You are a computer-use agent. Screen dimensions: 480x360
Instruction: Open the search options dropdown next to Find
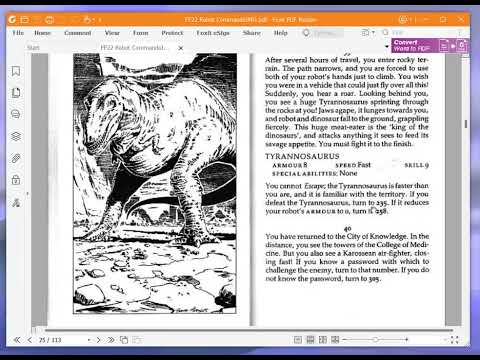click(x=373, y=32)
